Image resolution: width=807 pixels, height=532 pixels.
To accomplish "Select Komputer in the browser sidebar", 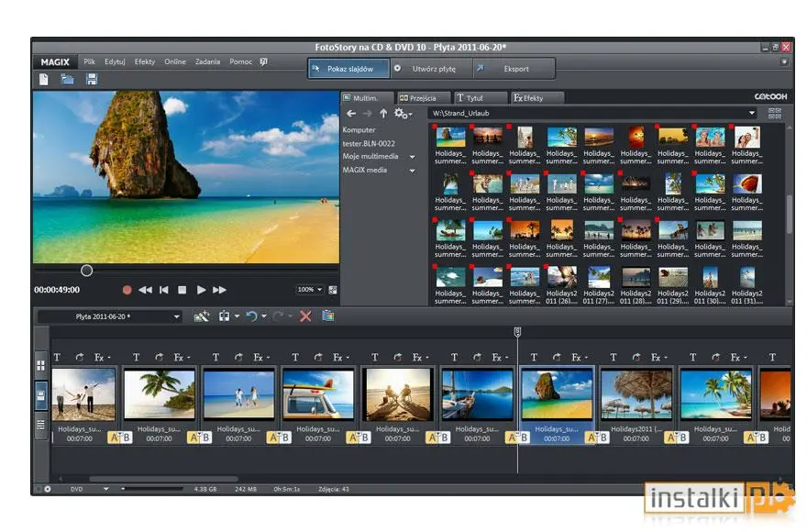I will [x=359, y=130].
